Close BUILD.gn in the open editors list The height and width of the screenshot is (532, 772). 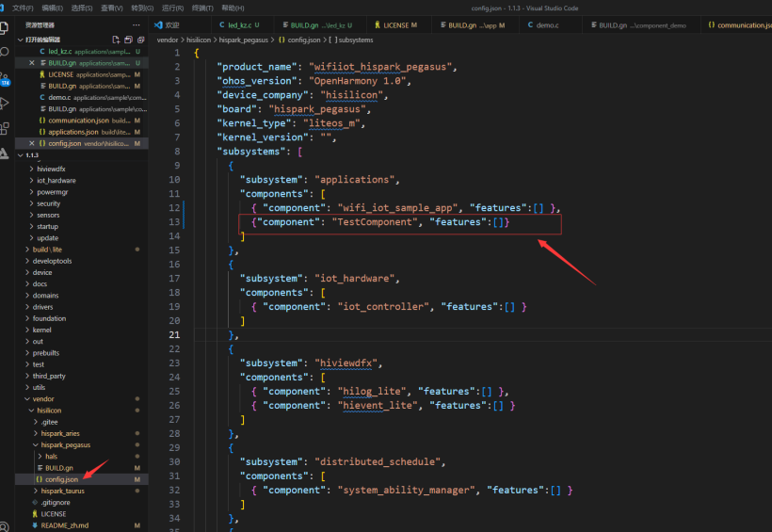[x=31, y=63]
